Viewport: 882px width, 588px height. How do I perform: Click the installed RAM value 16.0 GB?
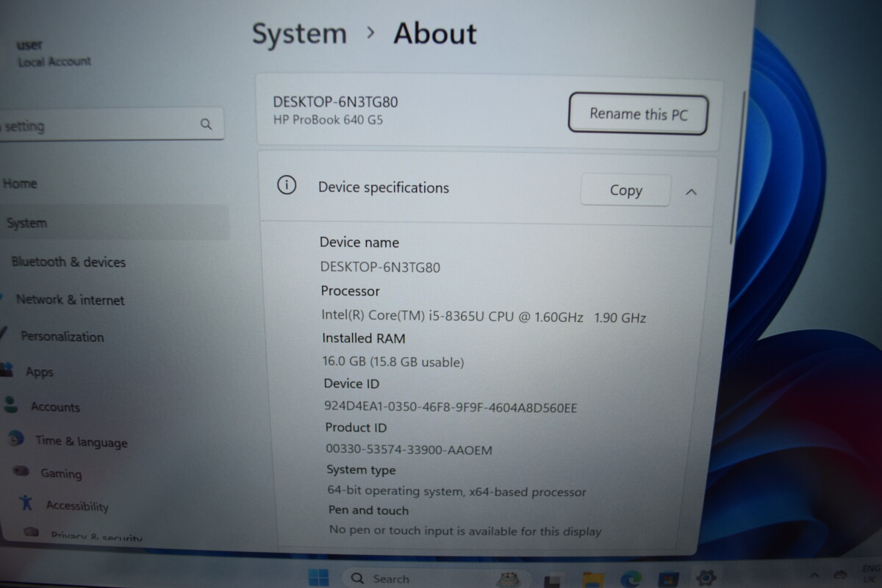393,362
